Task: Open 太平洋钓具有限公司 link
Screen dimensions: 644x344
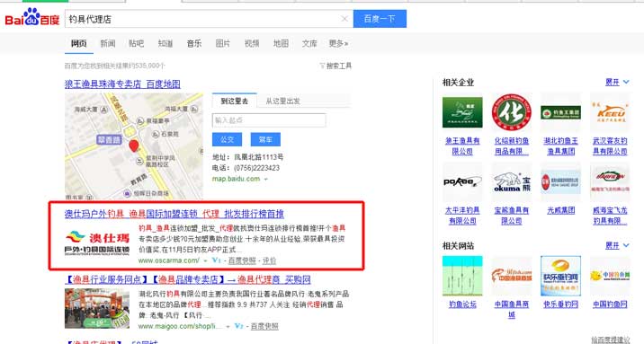Action: tap(462, 216)
